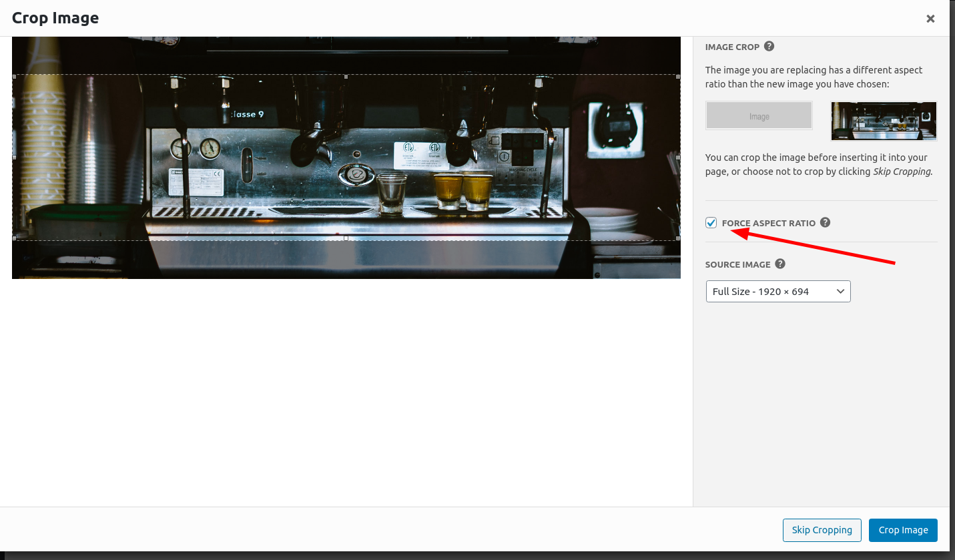Click the Crop Image dialog title

[55, 18]
